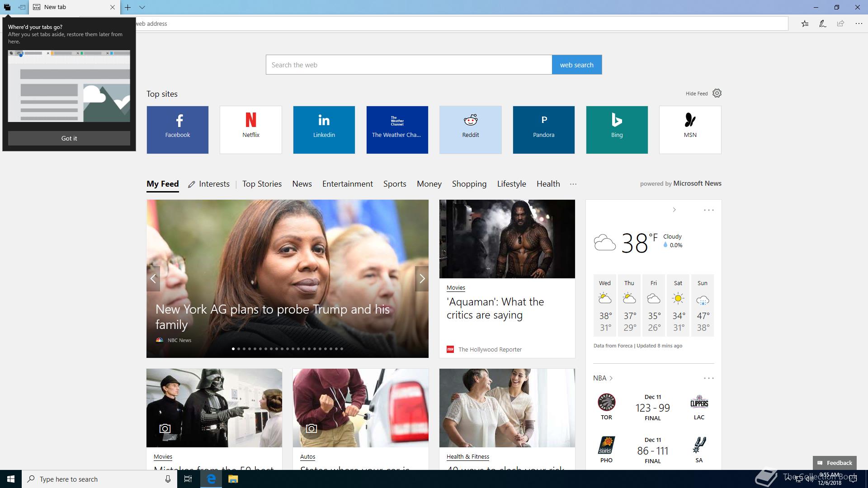Click the Microsoft News link
The height and width of the screenshot is (488, 868).
697,183
